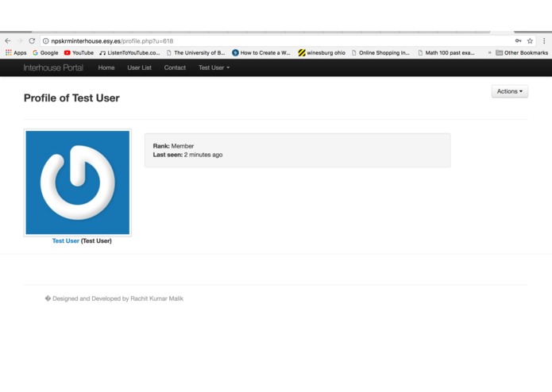552x392 pixels.
Task: Click Interhouse Portal brand link
Action: point(53,67)
